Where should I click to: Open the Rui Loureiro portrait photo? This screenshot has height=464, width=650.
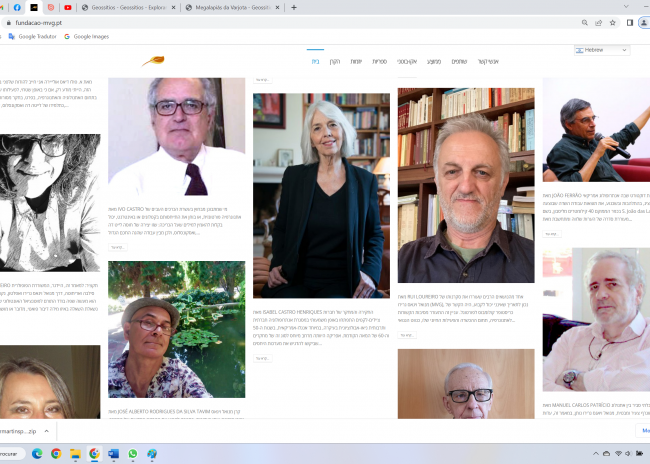(466, 185)
